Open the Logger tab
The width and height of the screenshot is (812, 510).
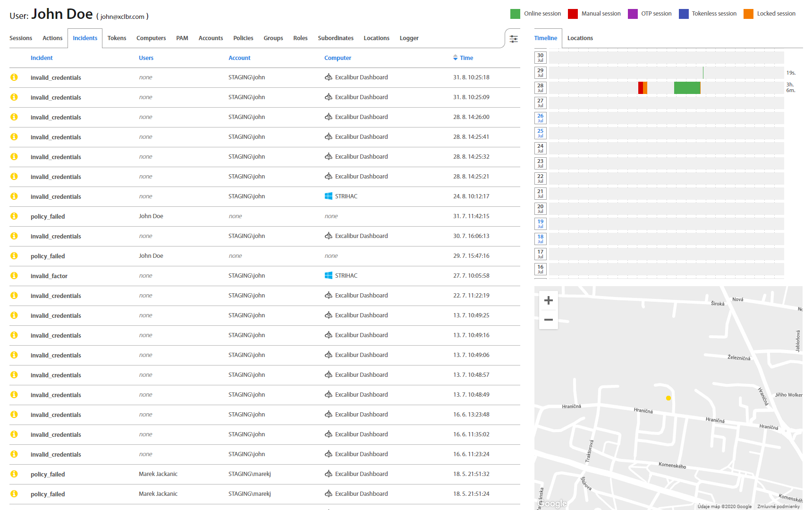click(409, 38)
